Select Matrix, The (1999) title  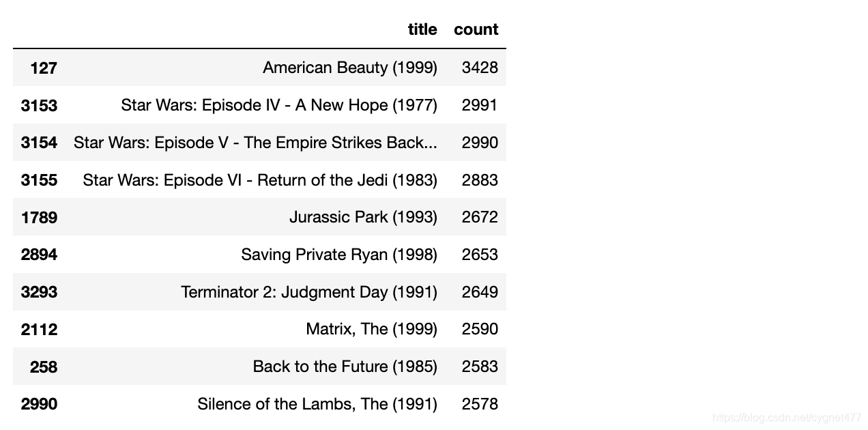[371, 329]
